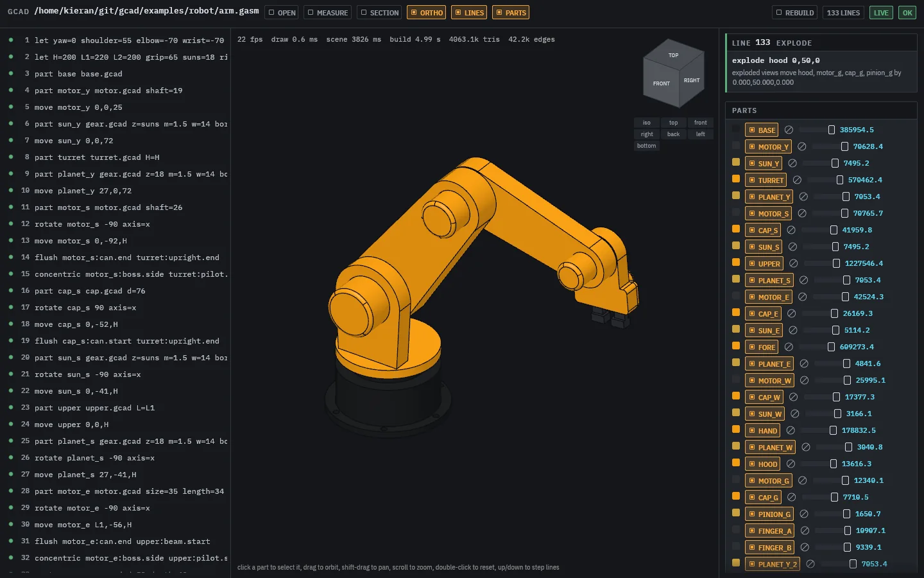The height and width of the screenshot is (578, 924).
Task: Click the slider in the BASE row
Action: 817,130
